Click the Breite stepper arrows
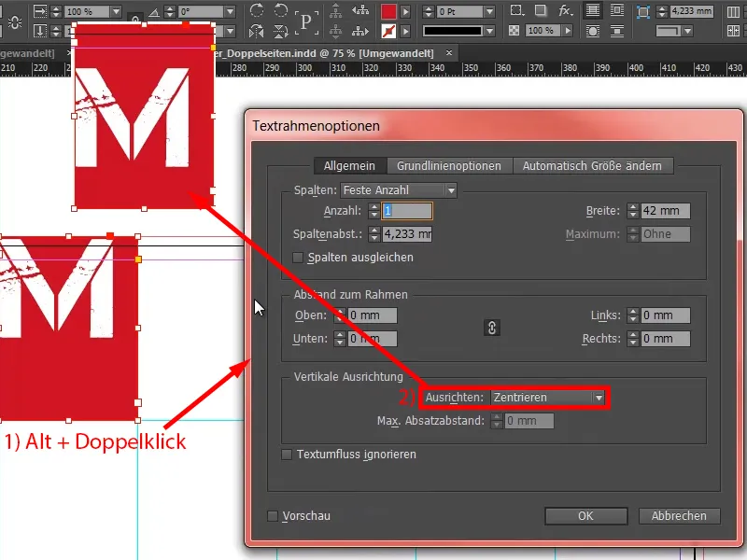 click(633, 211)
